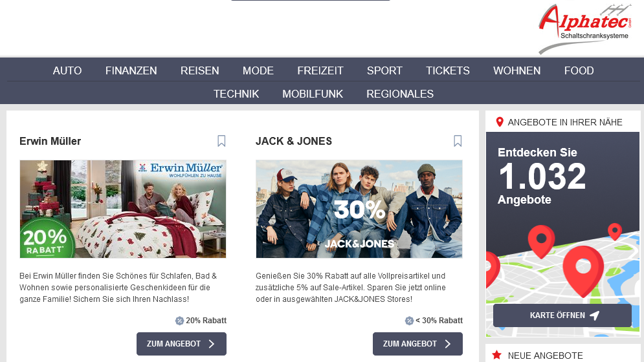Click the Erwin Müller offer title

50,141
